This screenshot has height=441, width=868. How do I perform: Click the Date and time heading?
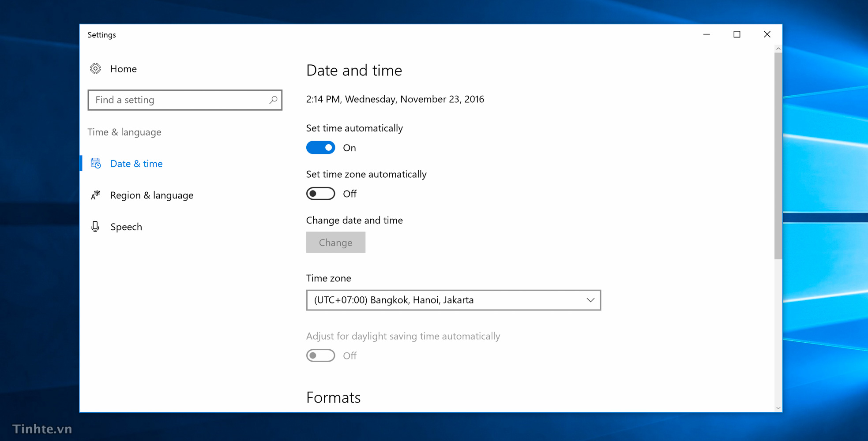354,71
